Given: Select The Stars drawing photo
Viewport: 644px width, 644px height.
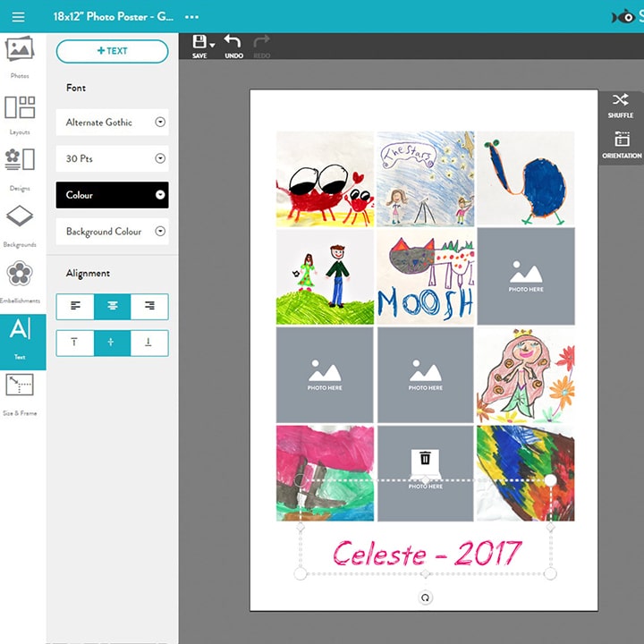Looking at the screenshot, I should 426,179.
